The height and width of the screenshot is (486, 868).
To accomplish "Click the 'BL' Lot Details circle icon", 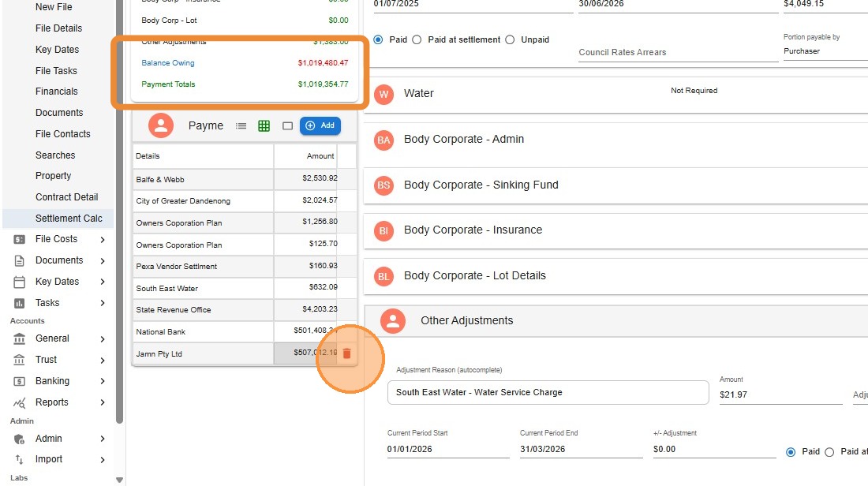I will coord(383,276).
